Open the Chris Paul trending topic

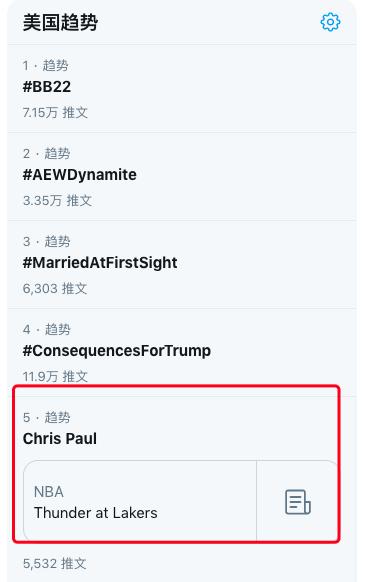click(60, 439)
